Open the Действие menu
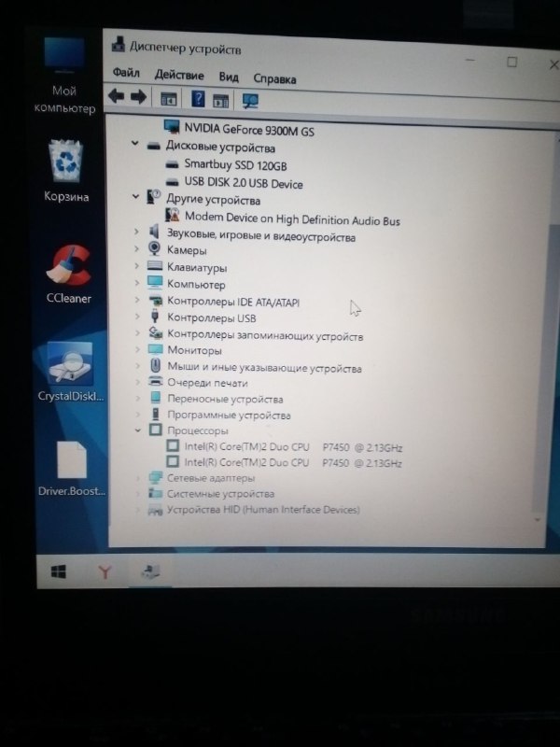 pos(179,75)
